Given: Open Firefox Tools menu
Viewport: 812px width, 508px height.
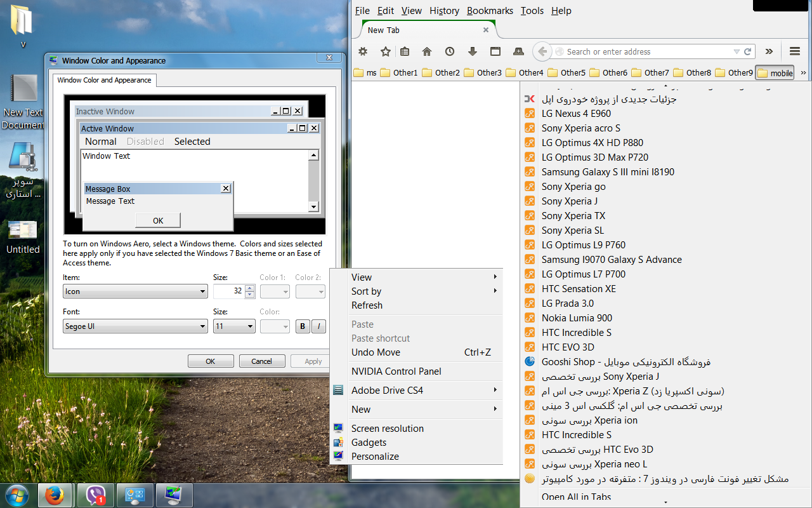Looking at the screenshot, I should [532, 11].
